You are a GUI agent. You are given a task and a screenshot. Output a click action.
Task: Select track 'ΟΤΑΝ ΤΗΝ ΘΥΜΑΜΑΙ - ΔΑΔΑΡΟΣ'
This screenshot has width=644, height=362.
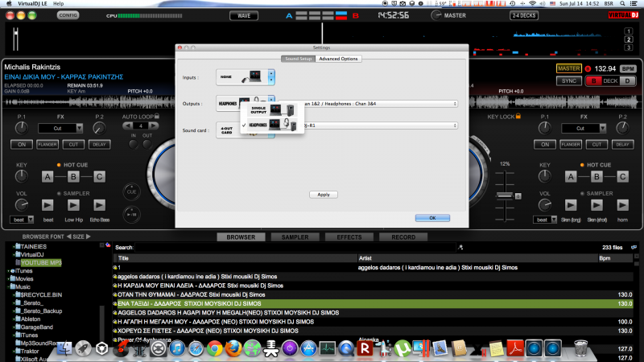192,294
